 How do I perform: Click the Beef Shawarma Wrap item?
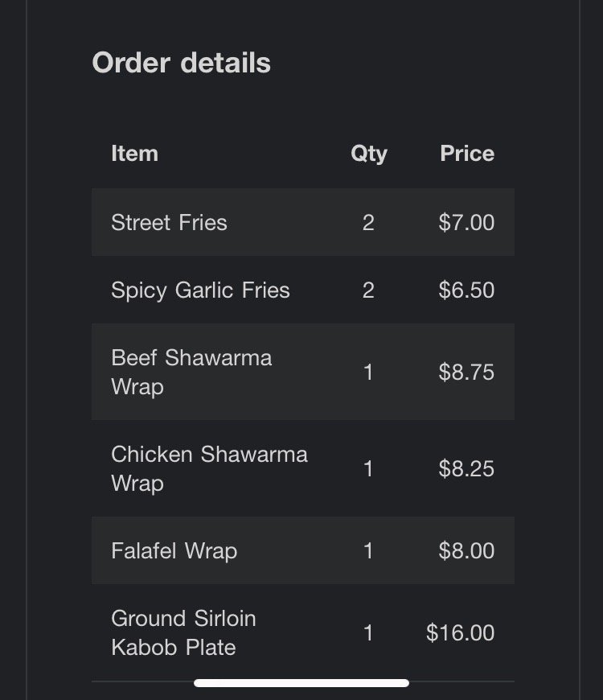pos(191,372)
